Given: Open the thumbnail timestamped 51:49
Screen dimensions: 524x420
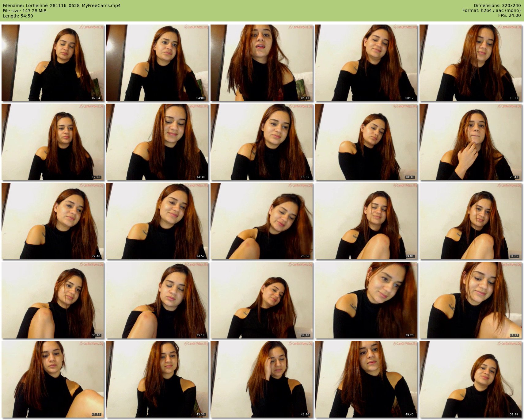Looking at the screenshot, I should click(471, 379).
